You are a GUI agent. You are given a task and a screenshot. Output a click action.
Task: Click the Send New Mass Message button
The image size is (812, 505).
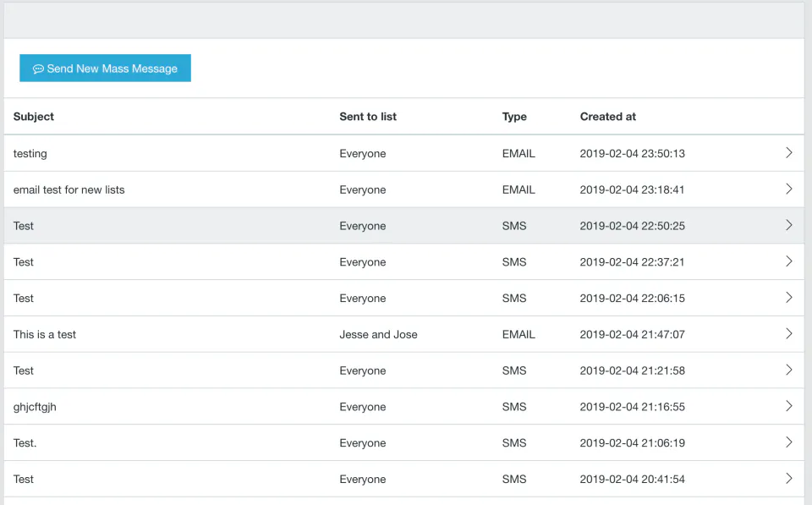pyautogui.click(x=105, y=68)
